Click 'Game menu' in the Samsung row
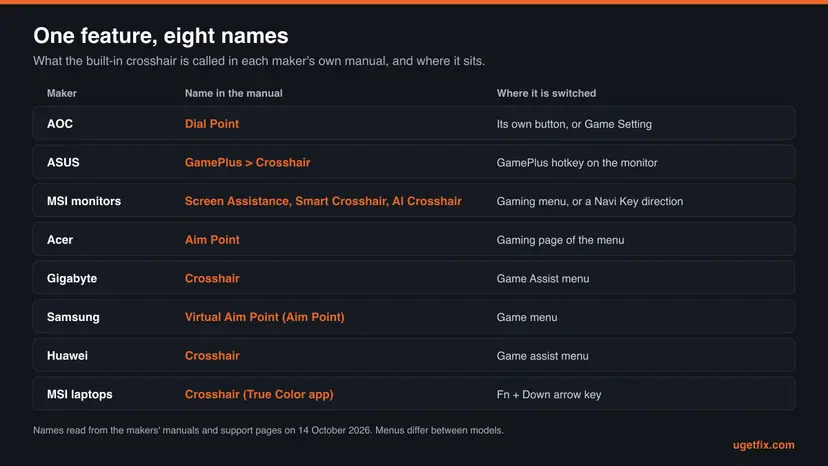 pos(527,317)
